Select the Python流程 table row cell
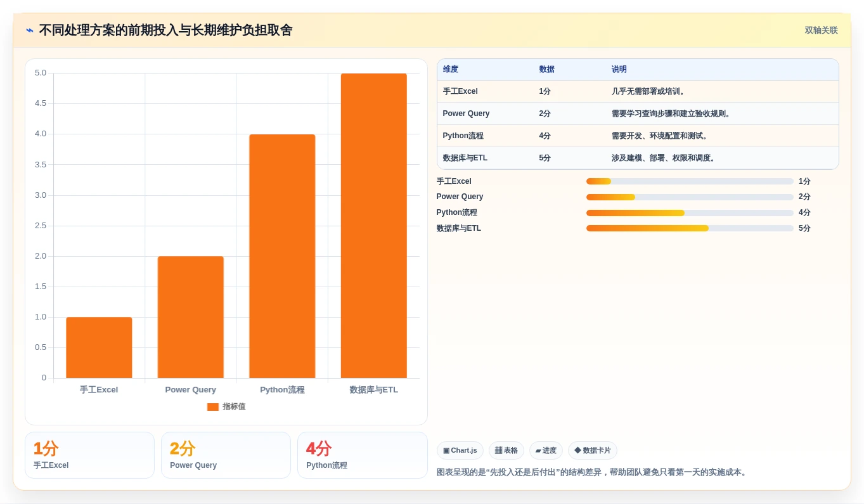864x504 pixels. coord(486,136)
